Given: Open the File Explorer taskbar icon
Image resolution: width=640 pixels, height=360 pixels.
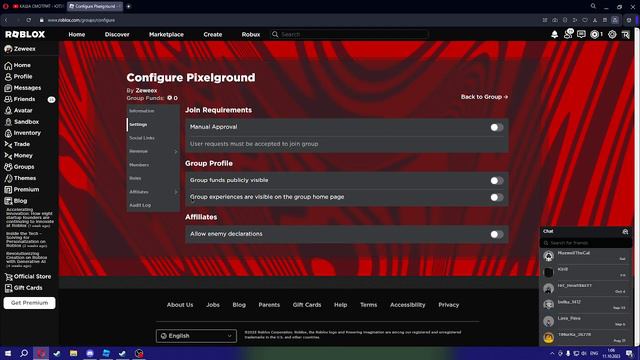Looking at the screenshot, I should pyautogui.click(x=73, y=353).
